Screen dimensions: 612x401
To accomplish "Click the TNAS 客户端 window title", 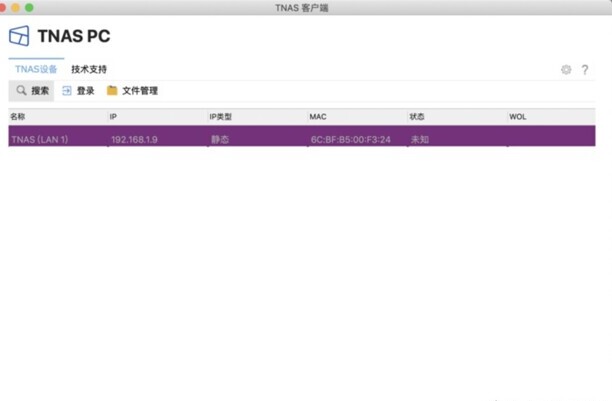I will click(302, 8).
